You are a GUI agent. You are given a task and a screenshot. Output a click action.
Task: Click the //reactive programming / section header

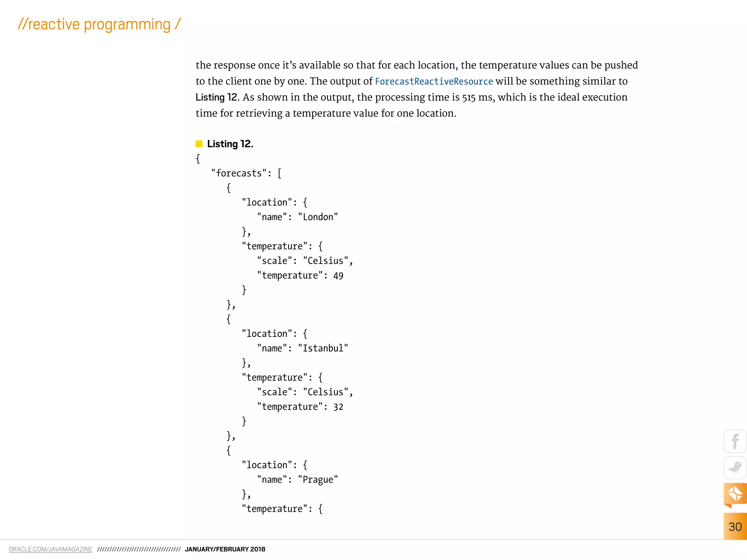[99, 24]
